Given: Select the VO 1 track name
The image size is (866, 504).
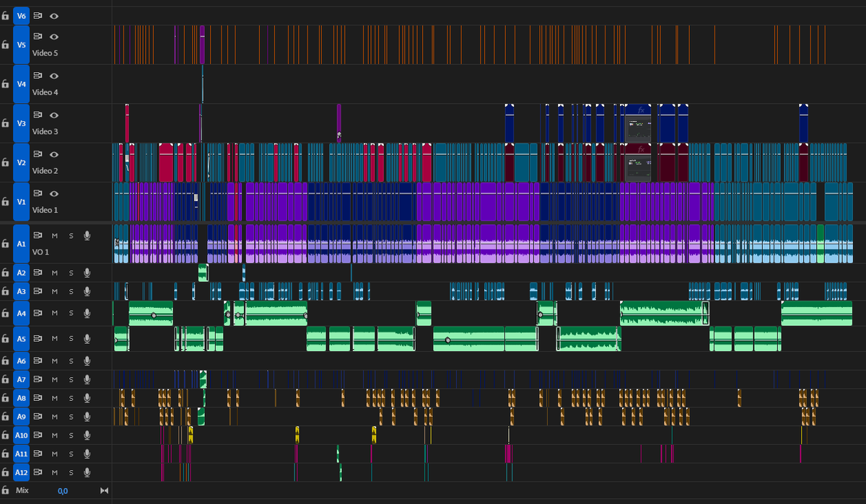Looking at the screenshot, I should [x=40, y=252].
